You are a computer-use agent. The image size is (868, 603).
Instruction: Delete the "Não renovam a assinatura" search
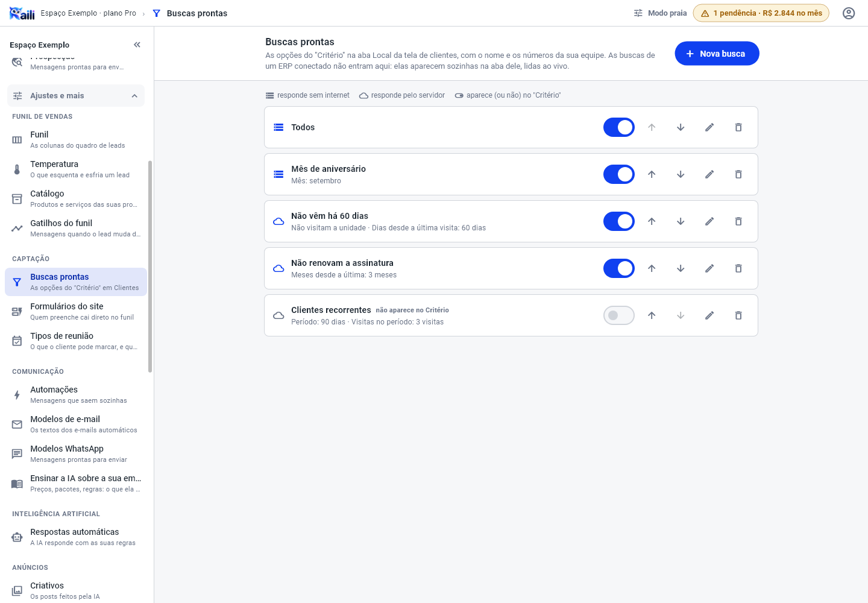738,268
